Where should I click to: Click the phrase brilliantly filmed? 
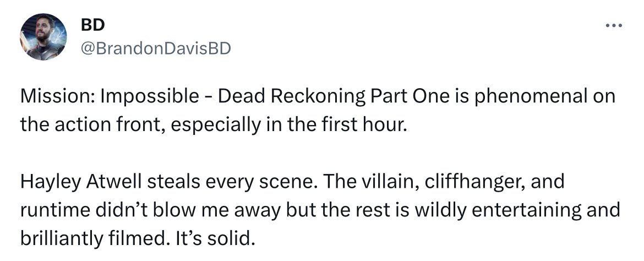91,239
